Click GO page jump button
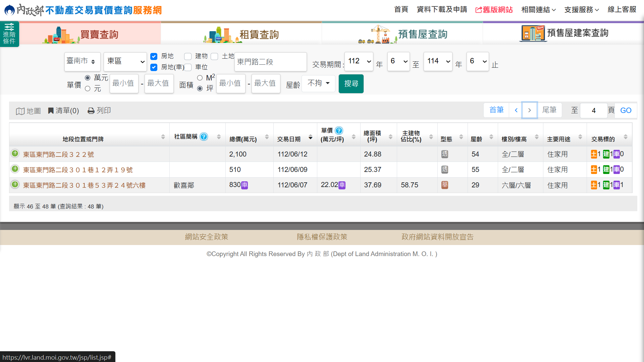Screen dimensions: 644x362 point(626,111)
